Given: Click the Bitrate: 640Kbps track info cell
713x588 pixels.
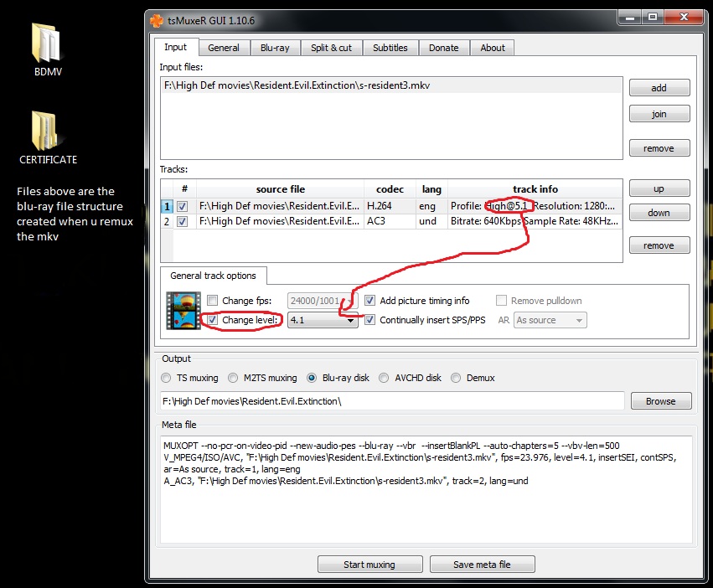Looking at the screenshot, I should [535, 221].
